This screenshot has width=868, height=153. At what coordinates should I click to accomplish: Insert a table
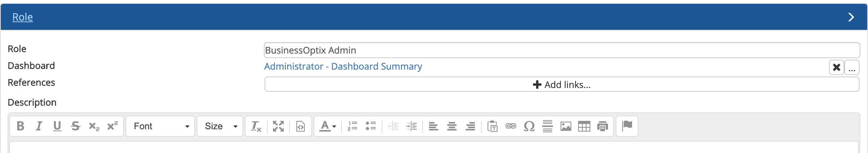tap(584, 126)
